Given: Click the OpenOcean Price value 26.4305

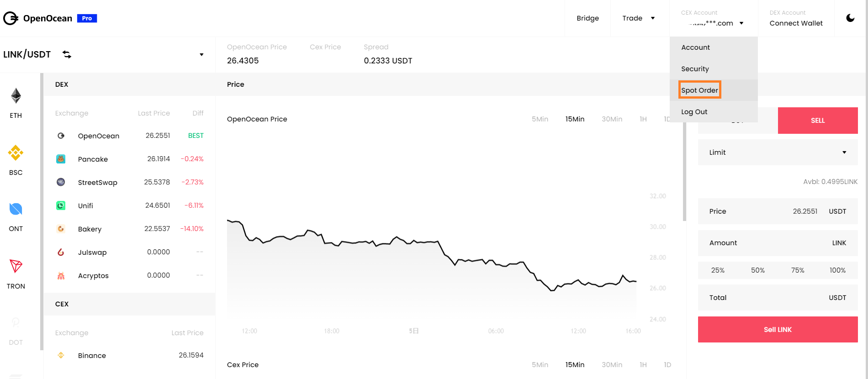Looking at the screenshot, I should point(243,61).
